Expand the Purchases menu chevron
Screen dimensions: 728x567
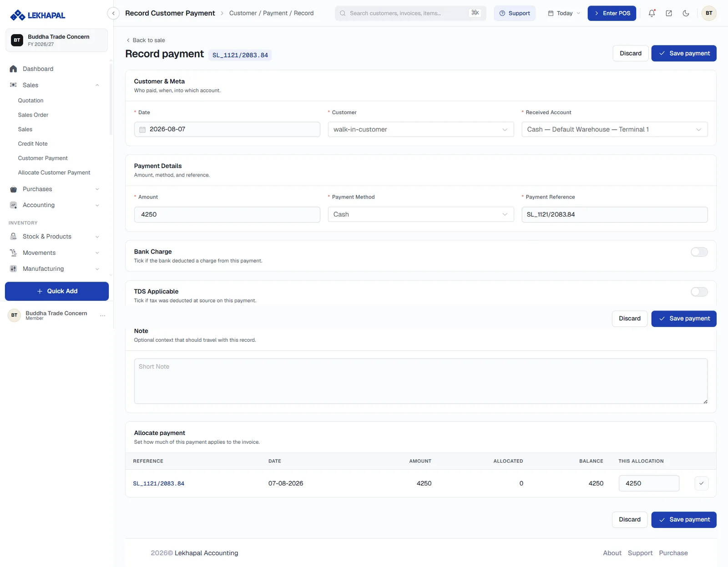point(97,189)
